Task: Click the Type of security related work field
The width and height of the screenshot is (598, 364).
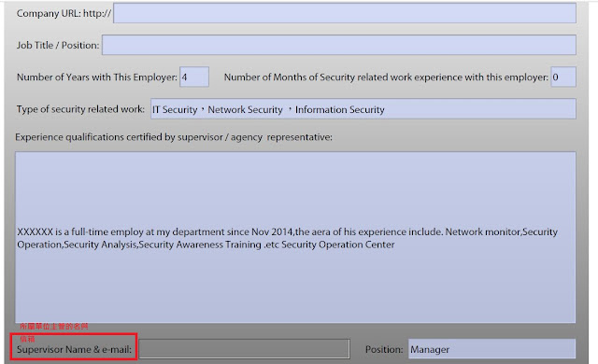Action: 363,109
